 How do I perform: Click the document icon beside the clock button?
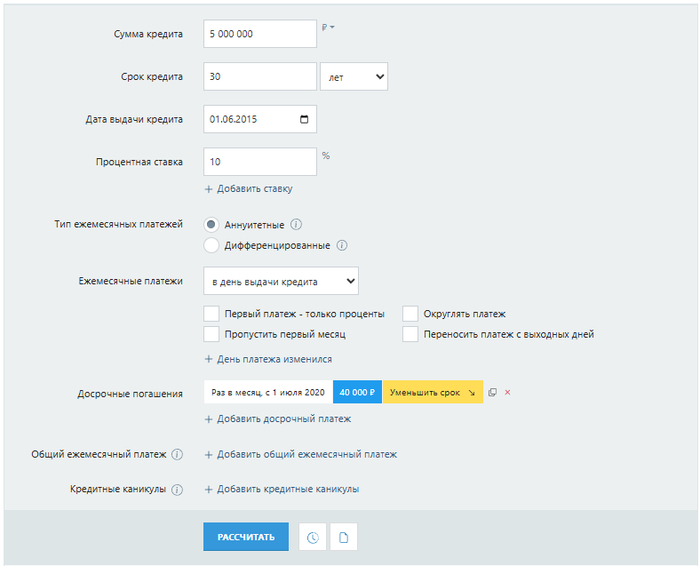point(343,537)
